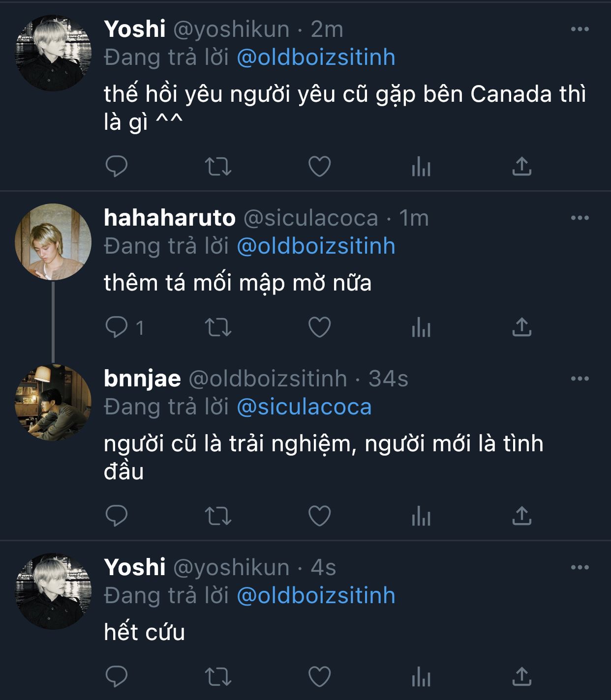
Task: Retweet Yoshi's tweet about Canada
Action: click(x=218, y=166)
